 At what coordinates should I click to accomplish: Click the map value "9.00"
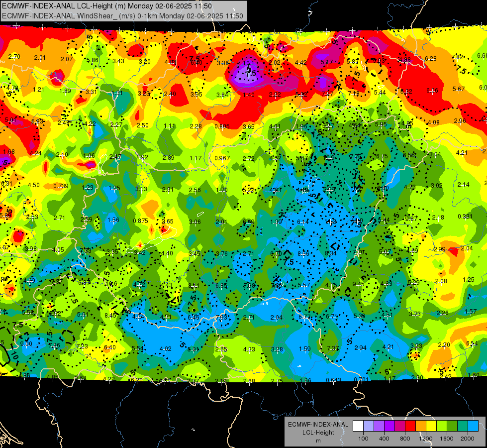26,343
